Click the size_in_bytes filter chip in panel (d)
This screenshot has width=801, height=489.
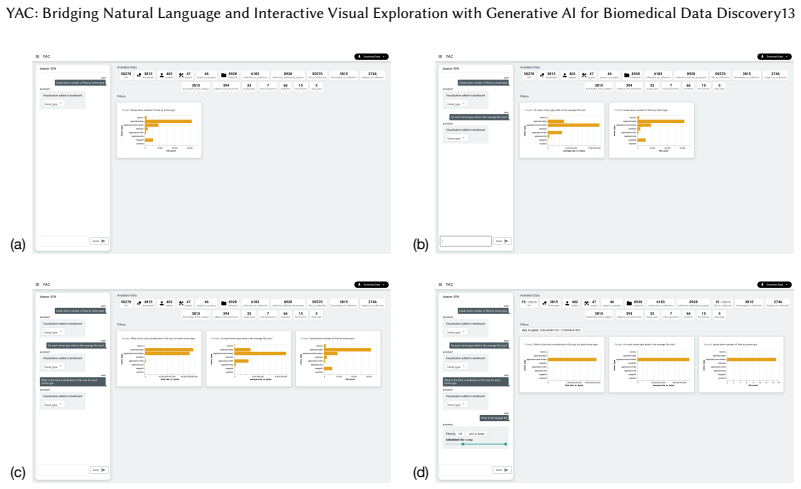[x=551, y=330]
